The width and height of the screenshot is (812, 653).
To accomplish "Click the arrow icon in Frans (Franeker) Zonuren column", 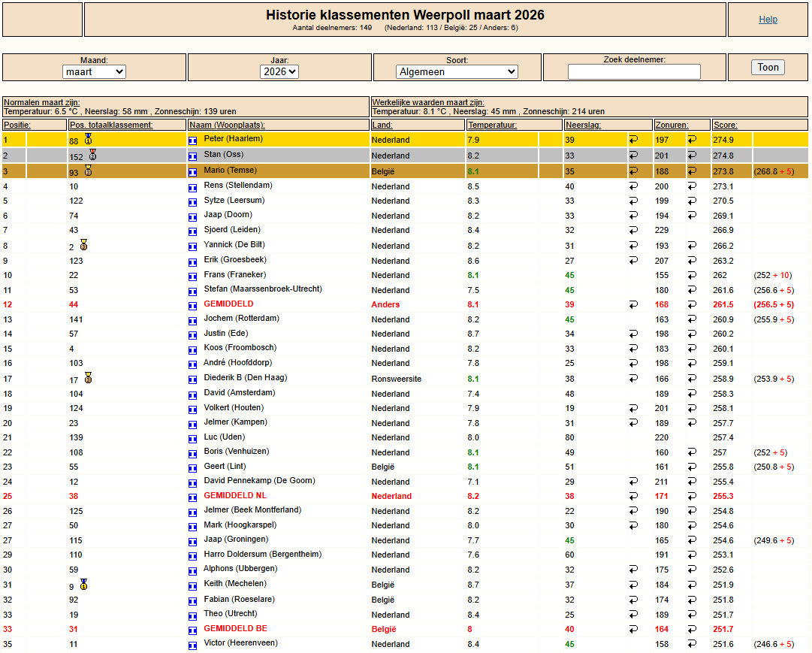I will point(692,275).
